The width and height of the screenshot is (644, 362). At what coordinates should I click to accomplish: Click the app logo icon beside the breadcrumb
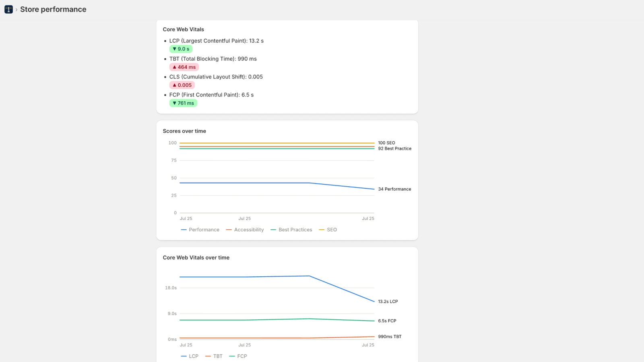pos(8,9)
